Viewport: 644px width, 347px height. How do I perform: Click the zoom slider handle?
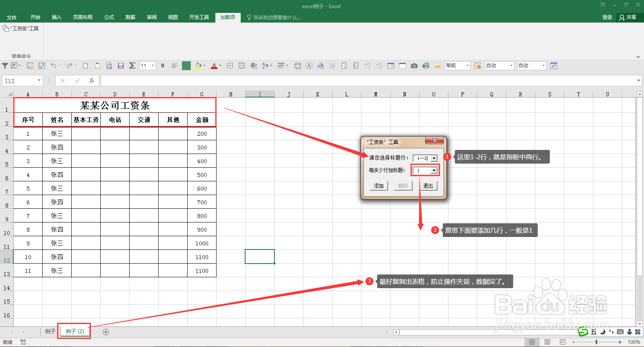[x=597, y=342]
